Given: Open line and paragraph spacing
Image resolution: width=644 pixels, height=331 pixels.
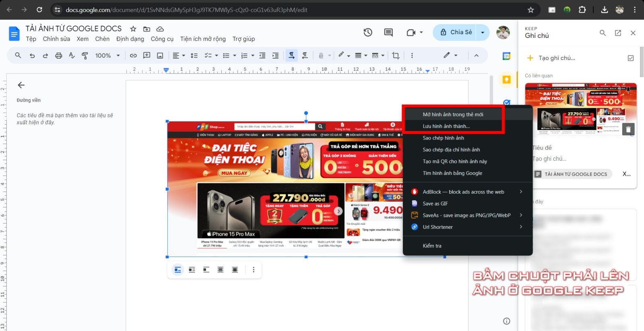Looking at the screenshot, I should click(194, 56).
